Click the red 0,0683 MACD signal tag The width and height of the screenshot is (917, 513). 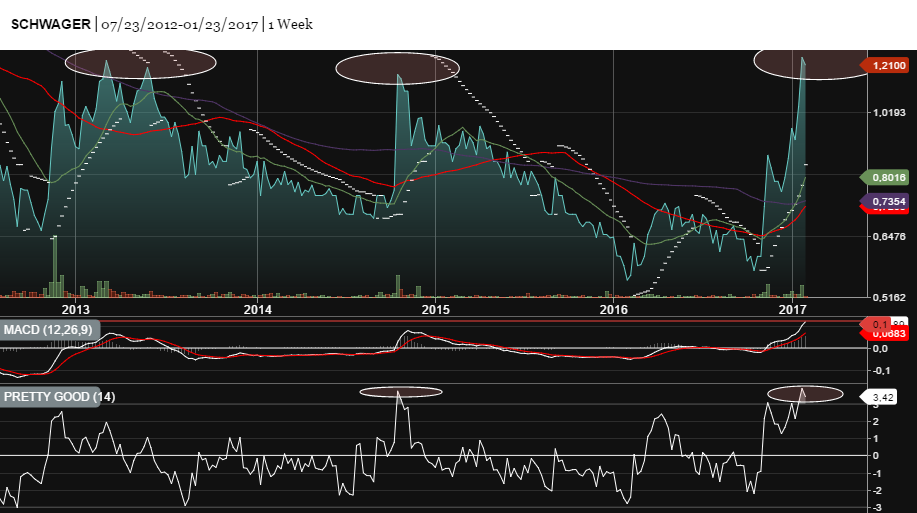[887, 335]
